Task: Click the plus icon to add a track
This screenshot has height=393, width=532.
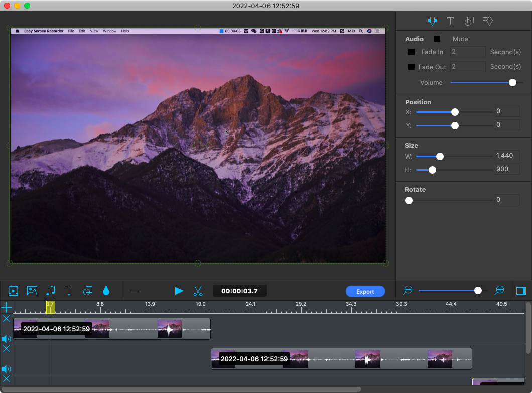Action: [x=6, y=307]
